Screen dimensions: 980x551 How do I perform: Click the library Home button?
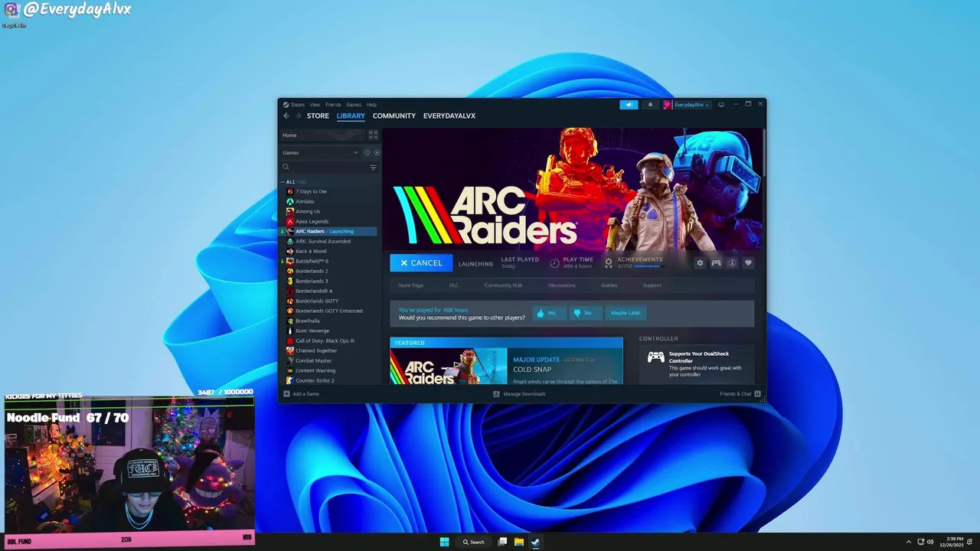pos(321,135)
